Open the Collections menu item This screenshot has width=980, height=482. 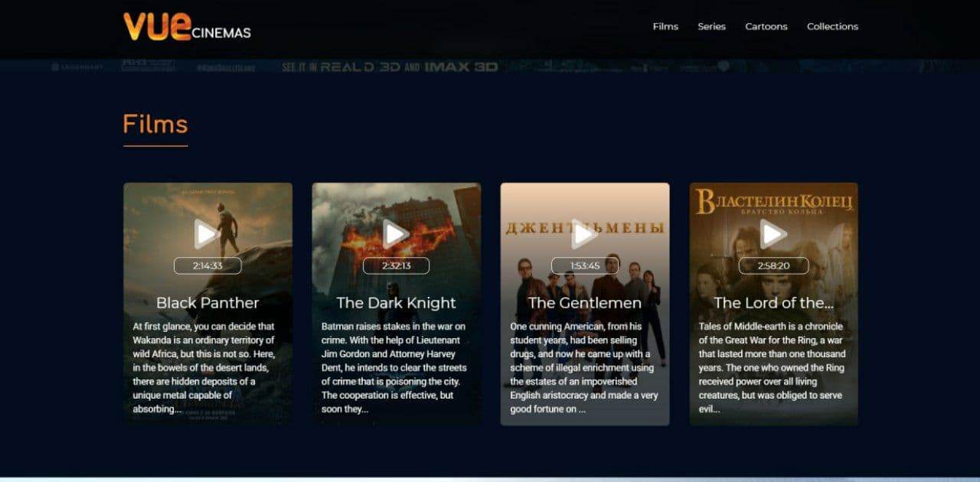pos(832,26)
